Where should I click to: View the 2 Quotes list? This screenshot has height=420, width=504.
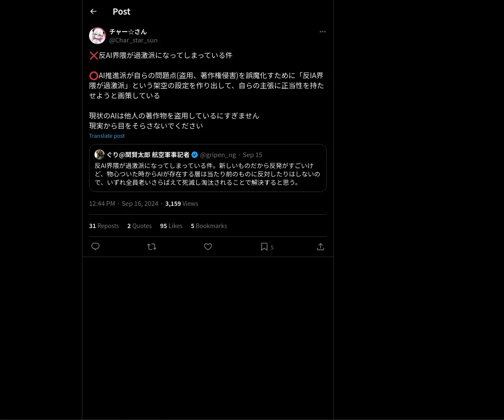[139, 226]
